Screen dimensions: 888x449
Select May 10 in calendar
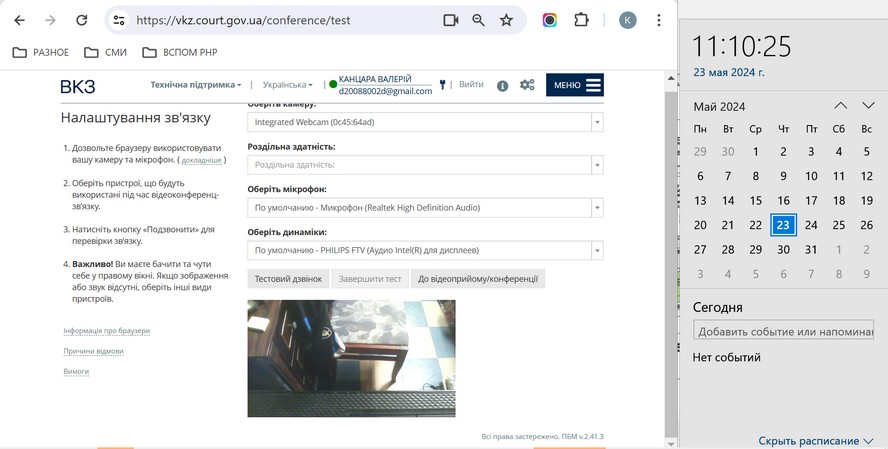[x=811, y=176]
